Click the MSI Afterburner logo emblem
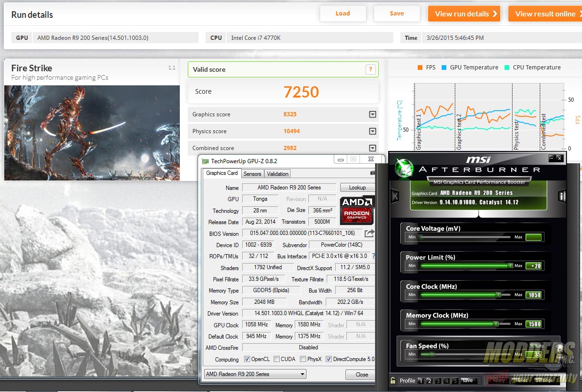 pyautogui.click(x=404, y=169)
